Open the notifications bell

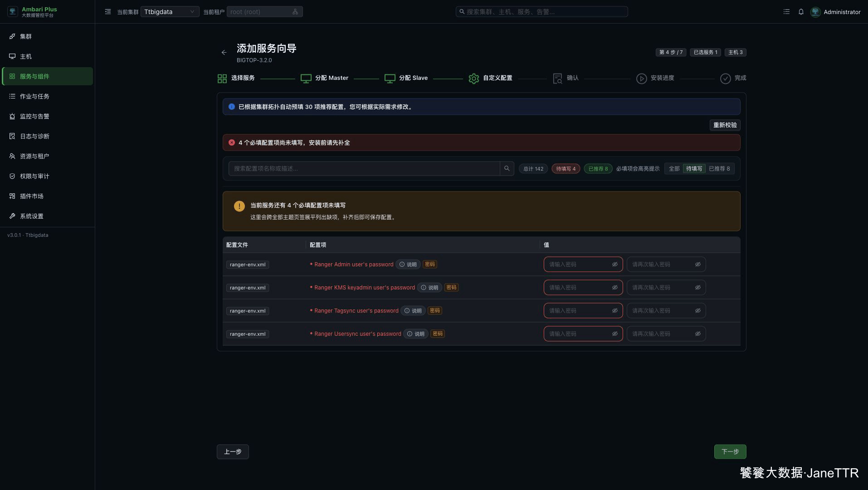[801, 12]
